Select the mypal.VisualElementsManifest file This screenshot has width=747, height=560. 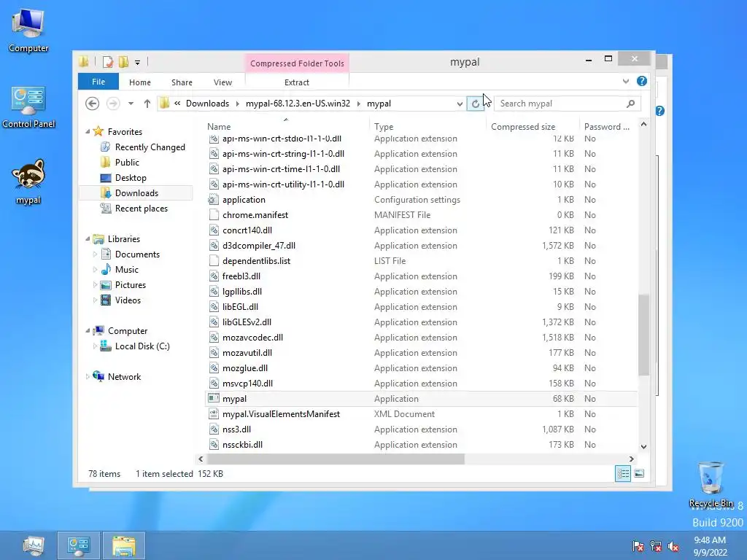[421, 414]
